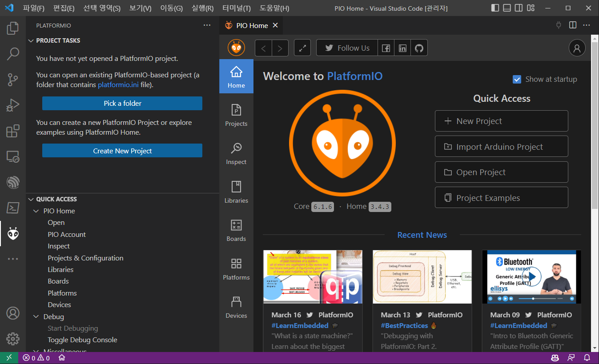Split the editor to the right
The height and width of the screenshot is (364, 599).
pyautogui.click(x=573, y=25)
